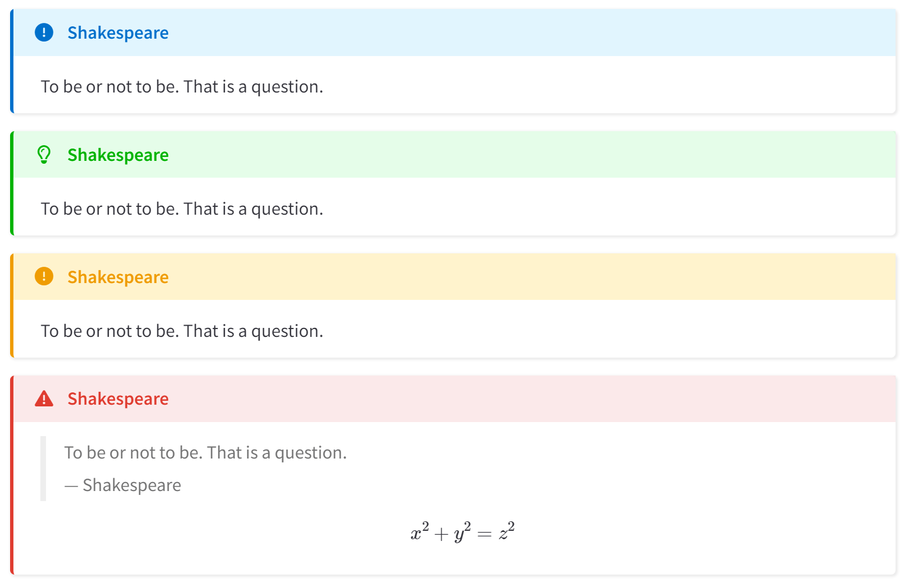Select the orange Shakespeare title
The width and height of the screenshot is (909, 588).
coord(118,277)
